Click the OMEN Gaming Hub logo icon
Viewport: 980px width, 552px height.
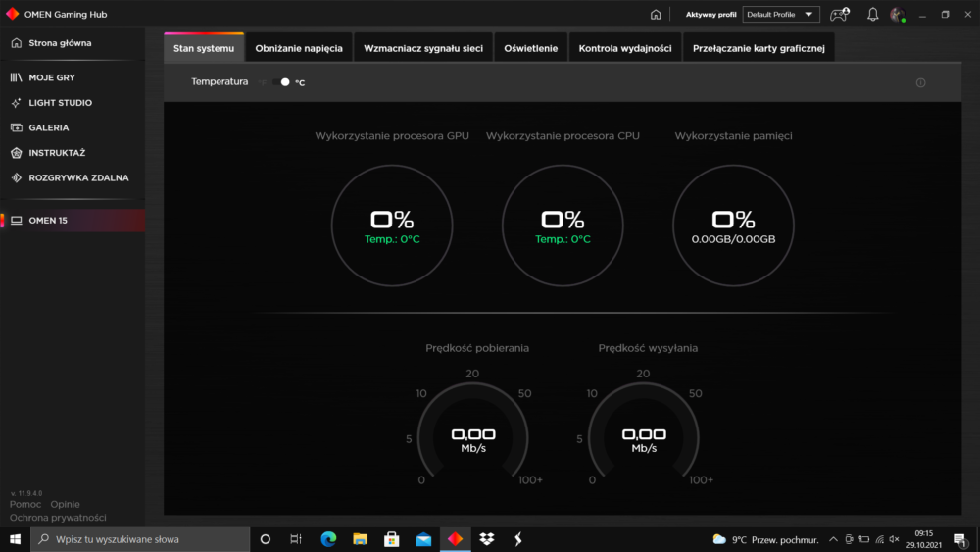click(12, 14)
